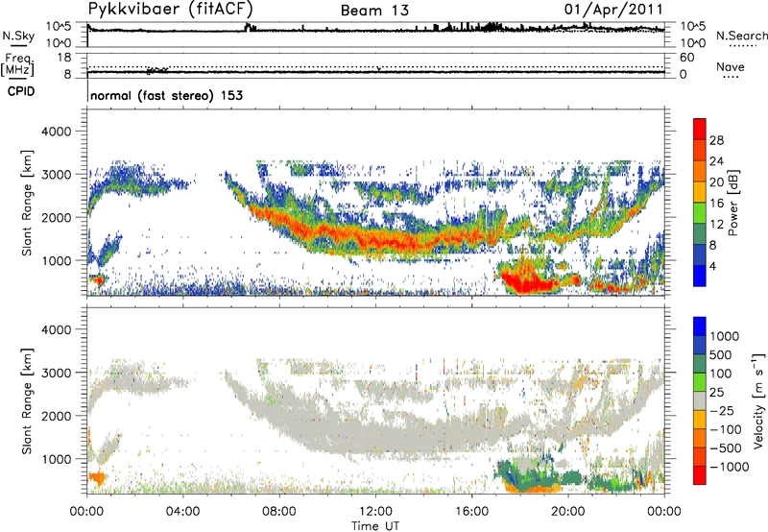Select the 'Beam 13' header label
Viewport: 768px width, 532px height.
coord(374,11)
